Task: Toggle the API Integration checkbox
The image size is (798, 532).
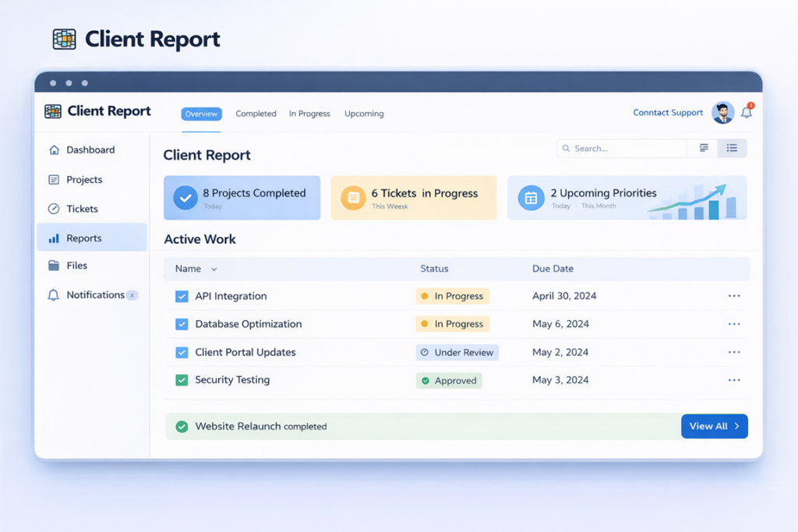Action: (180, 296)
